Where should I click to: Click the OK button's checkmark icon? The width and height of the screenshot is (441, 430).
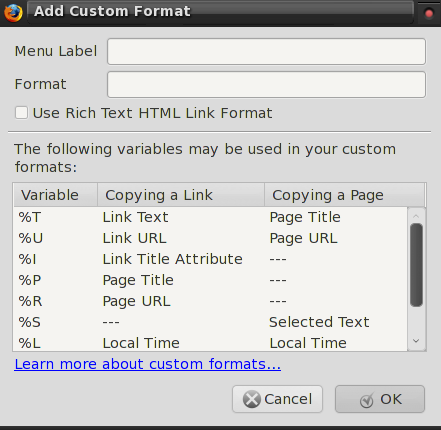click(367, 400)
